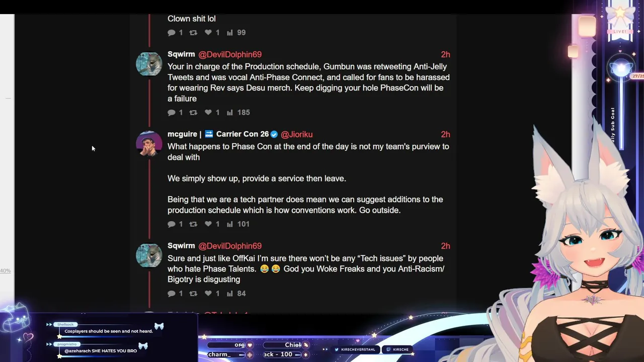The width and height of the screenshot is (644, 362).
Task: Like Sqwirm's Production schedule tweet
Action: [208, 113]
